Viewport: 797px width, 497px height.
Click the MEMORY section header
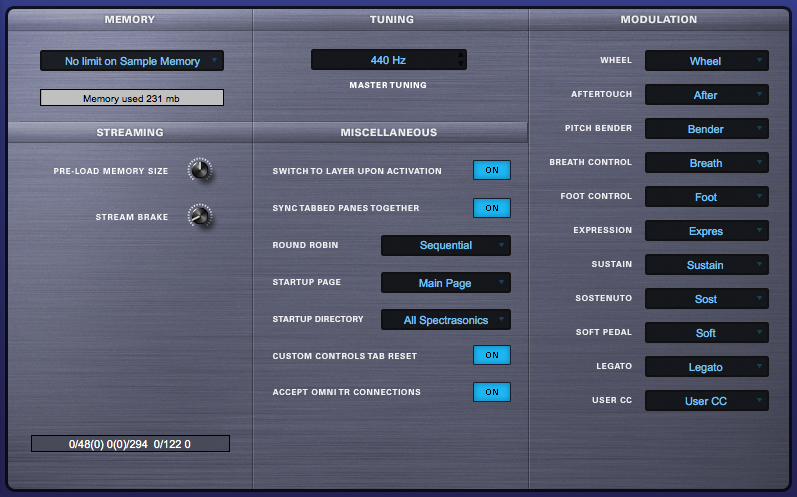[130, 19]
